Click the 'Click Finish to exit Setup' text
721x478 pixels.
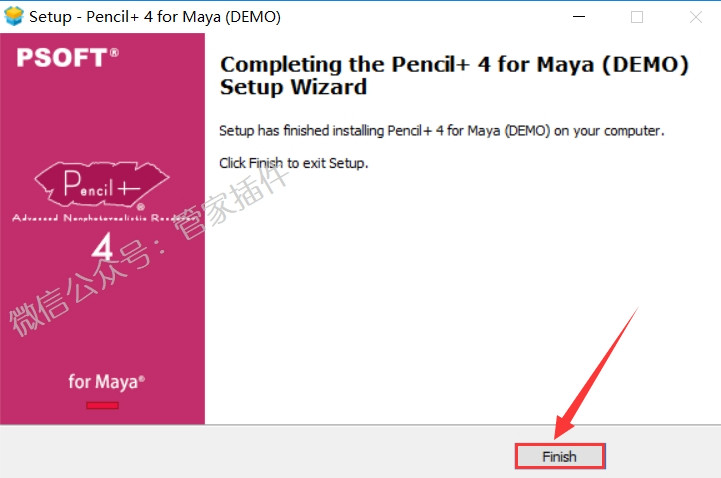(x=293, y=163)
